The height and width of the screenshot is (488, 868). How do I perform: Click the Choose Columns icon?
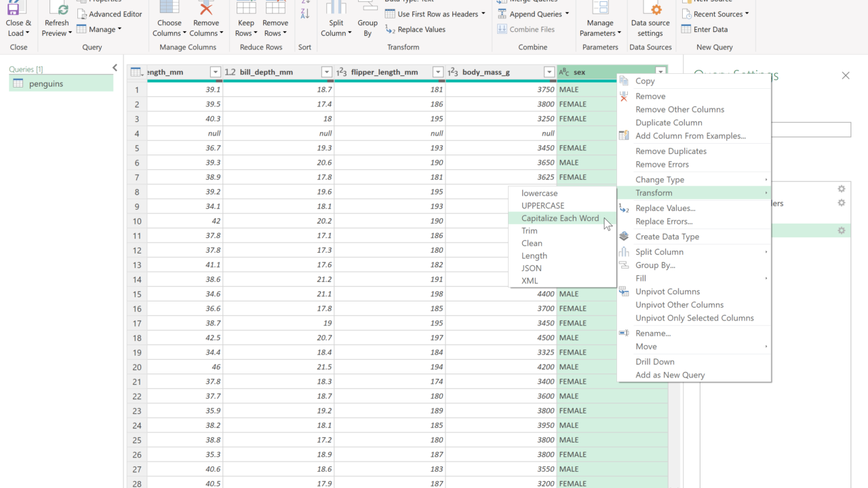(169, 8)
